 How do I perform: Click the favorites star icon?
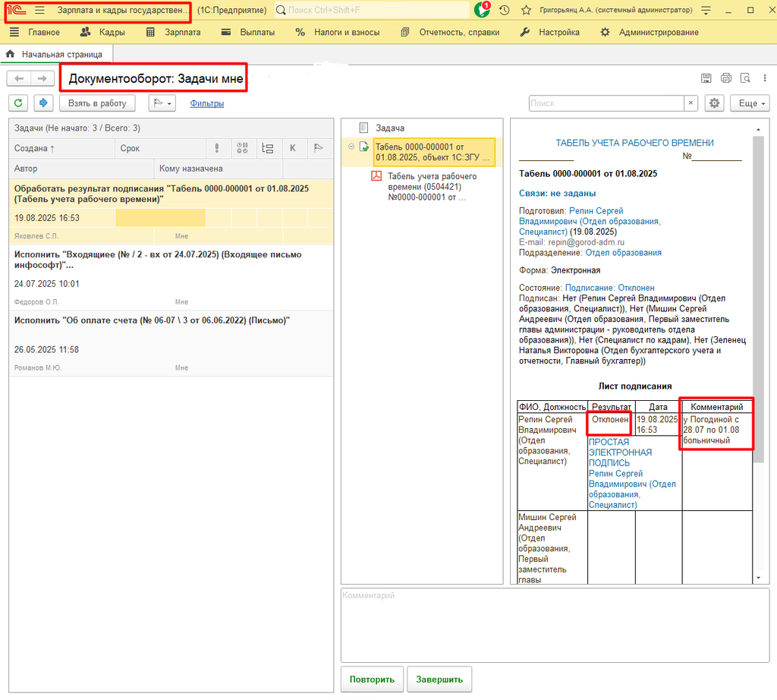point(526,11)
